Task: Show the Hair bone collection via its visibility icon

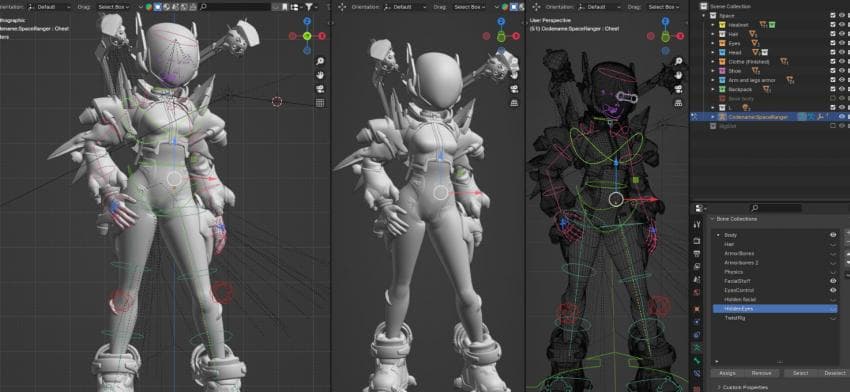Action: (x=833, y=245)
